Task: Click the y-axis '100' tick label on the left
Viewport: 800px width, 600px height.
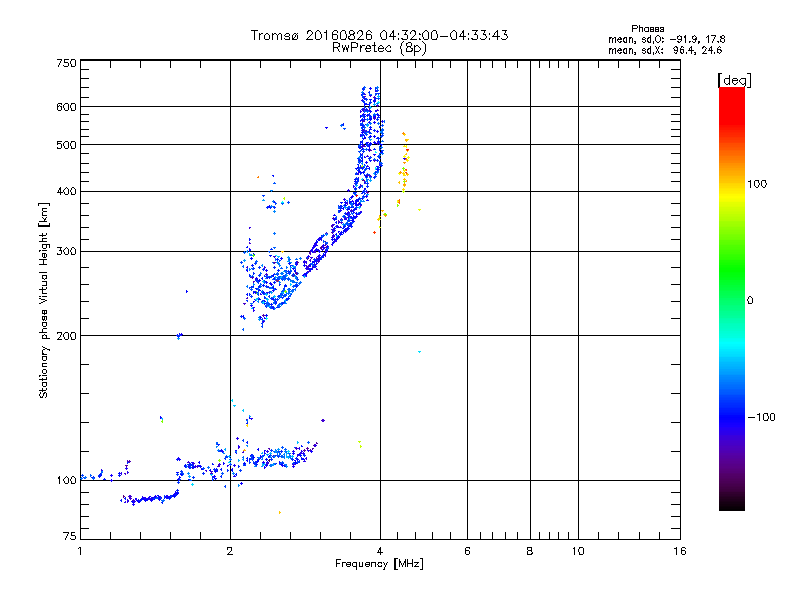Action: (x=66, y=480)
